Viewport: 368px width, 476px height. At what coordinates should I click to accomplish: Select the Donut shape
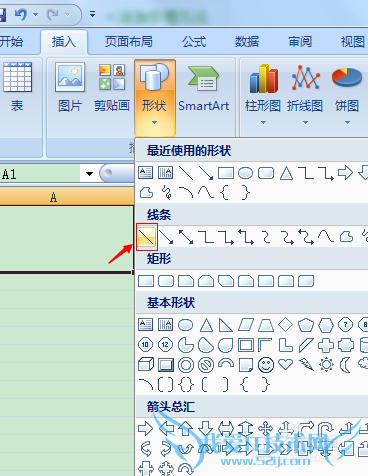click(x=186, y=365)
